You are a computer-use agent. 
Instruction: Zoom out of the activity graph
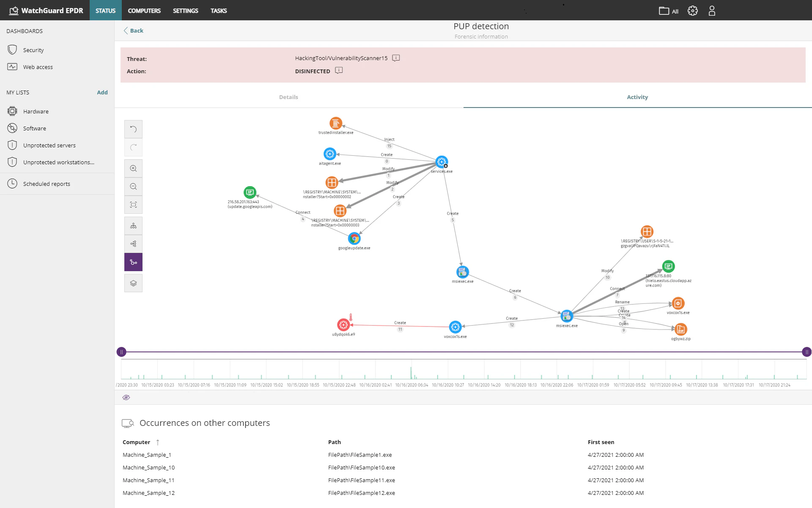pos(133,186)
